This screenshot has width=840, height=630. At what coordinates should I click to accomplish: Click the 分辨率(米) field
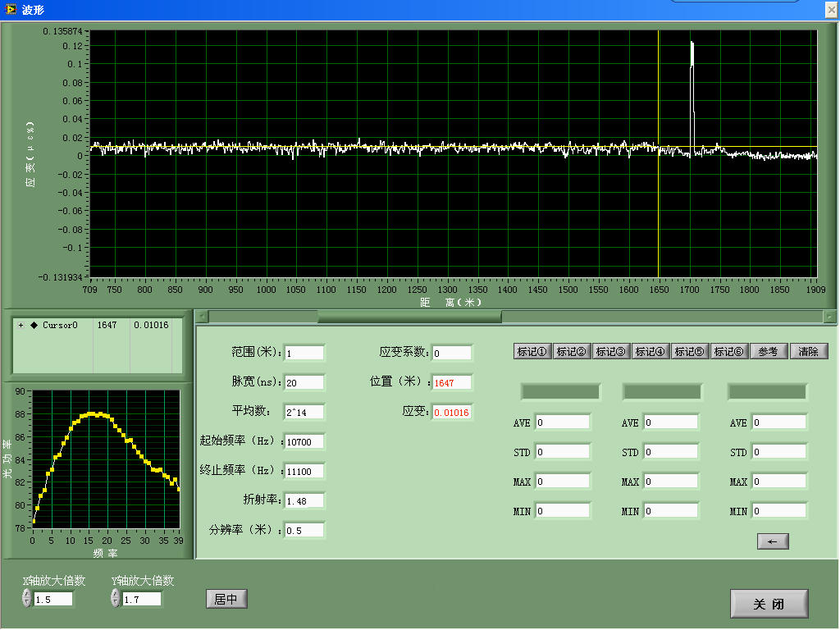(x=304, y=531)
